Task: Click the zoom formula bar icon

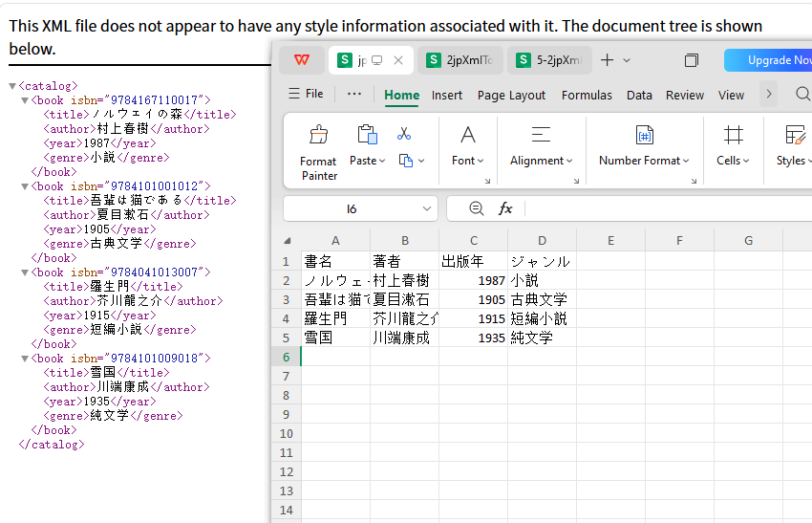Action: pos(476,208)
